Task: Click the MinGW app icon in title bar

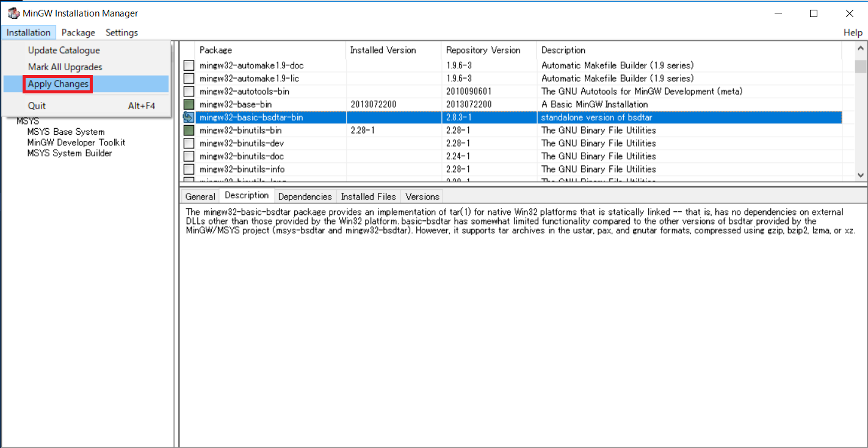Action: (13, 13)
